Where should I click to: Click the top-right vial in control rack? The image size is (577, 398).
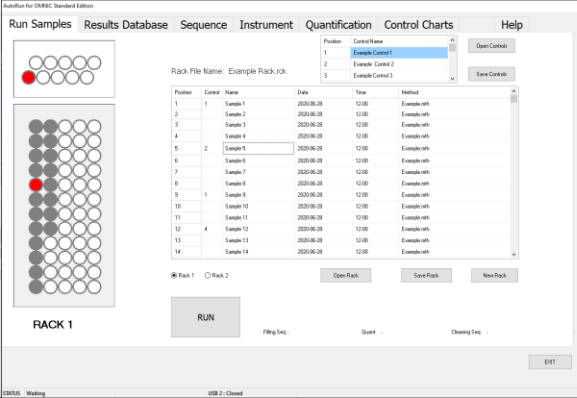pos(94,63)
